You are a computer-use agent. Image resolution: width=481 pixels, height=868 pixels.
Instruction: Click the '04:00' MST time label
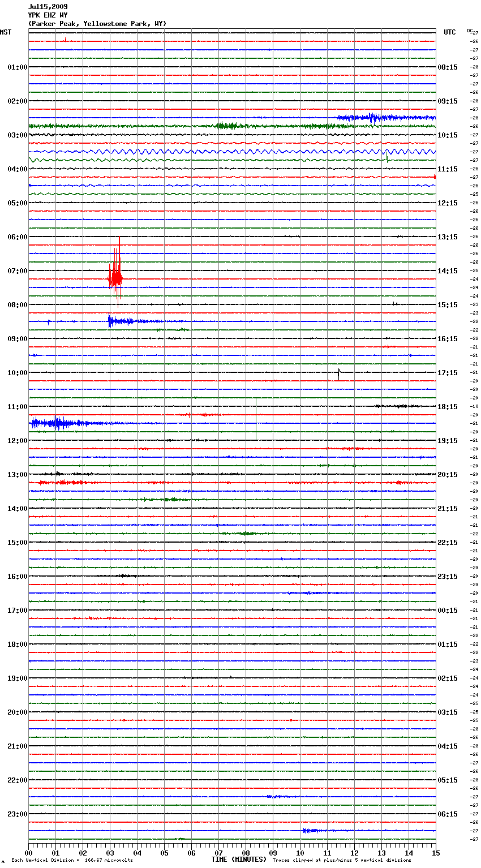coord(18,169)
